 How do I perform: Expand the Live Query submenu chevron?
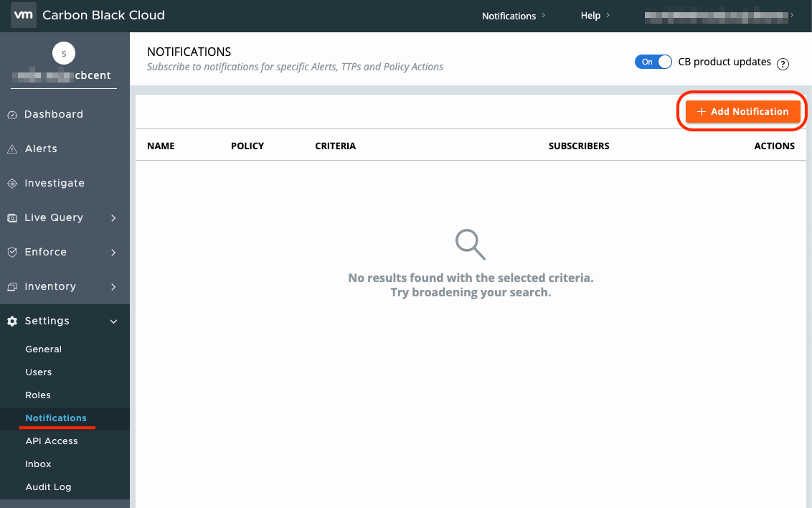pyautogui.click(x=113, y=218)
